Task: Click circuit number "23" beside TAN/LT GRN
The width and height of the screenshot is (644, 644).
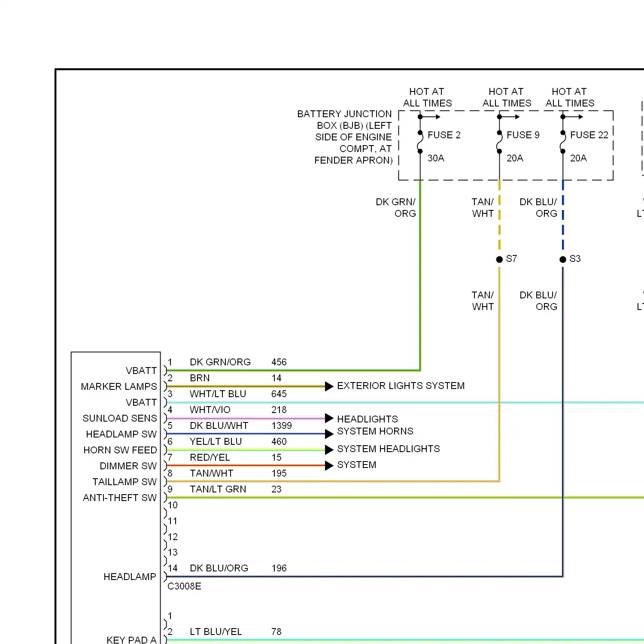Action: [x=276, y=489]
